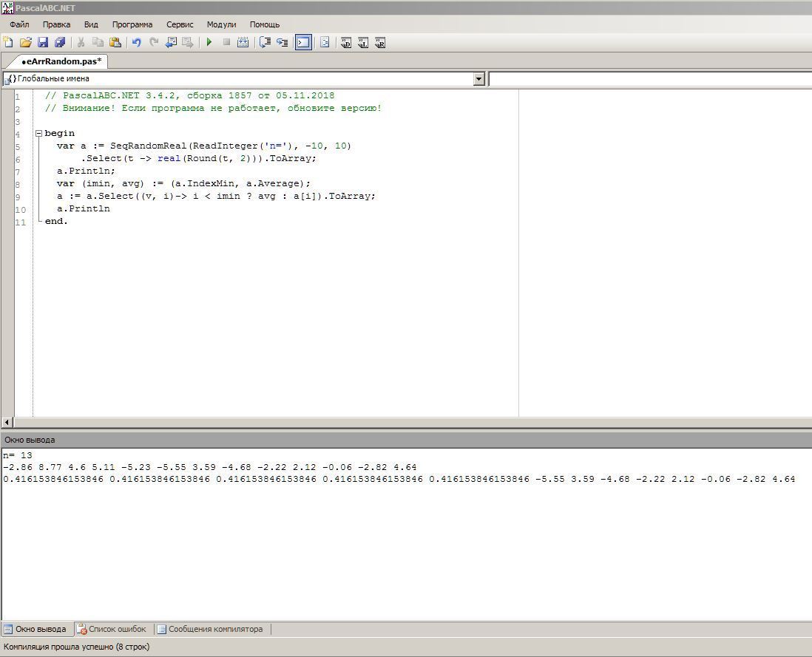Image resolution: width=812 pixels, height=657 pixels.
Task: Click the Step Over debug icon
Action: coord(265,43)
